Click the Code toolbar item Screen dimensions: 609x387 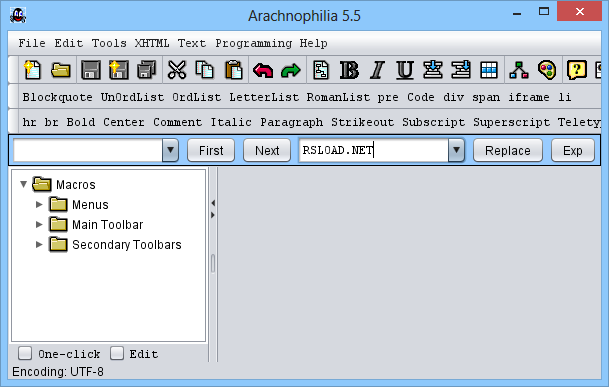[421, 97]
